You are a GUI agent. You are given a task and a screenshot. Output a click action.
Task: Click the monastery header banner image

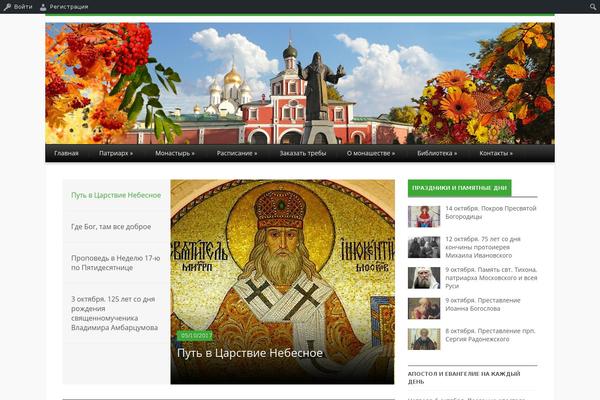pyautogui.click(x=300, y=83)
